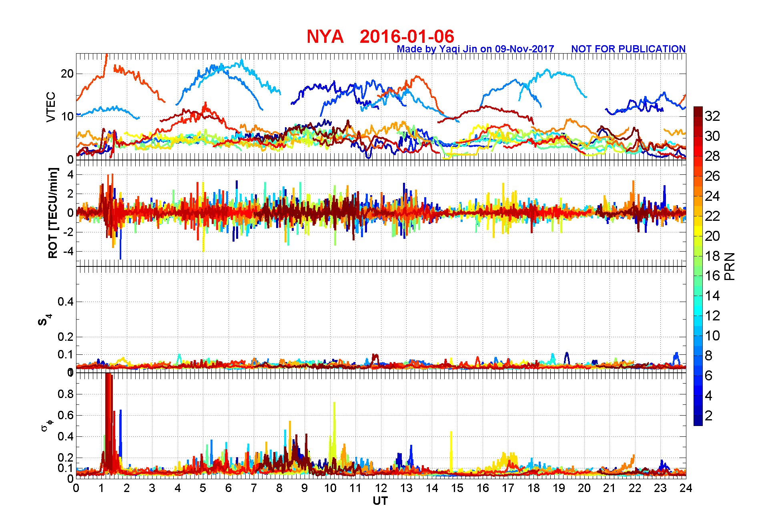Screen dimensions: 762x532
Task: Click the "20" tick on the VTEC axis
Action: click(x=67, y=74)
